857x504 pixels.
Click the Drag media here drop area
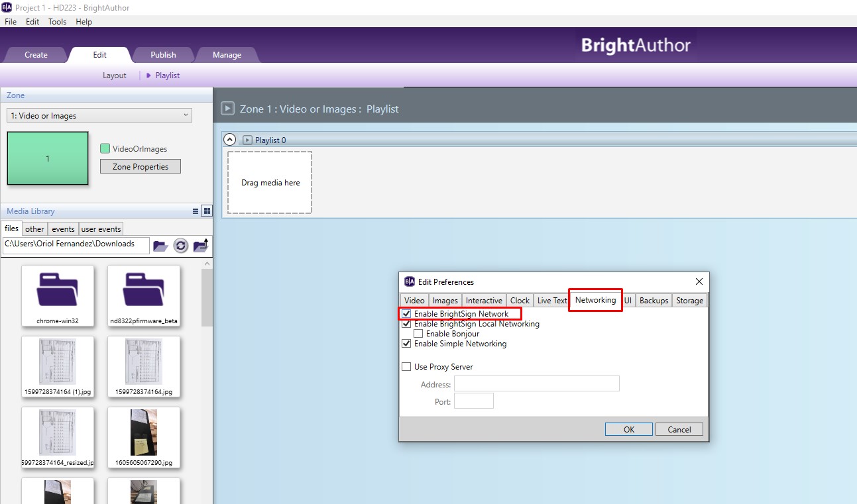click(270, 183)
